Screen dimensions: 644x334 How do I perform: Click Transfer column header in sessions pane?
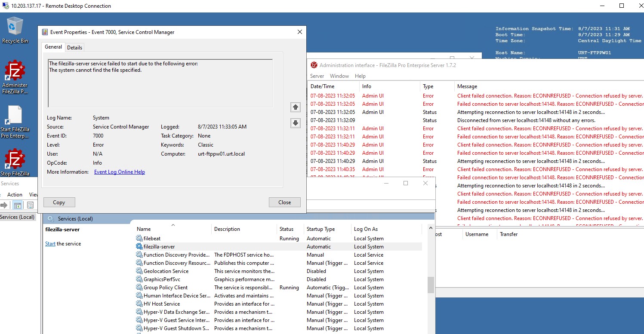pos(508,234)
